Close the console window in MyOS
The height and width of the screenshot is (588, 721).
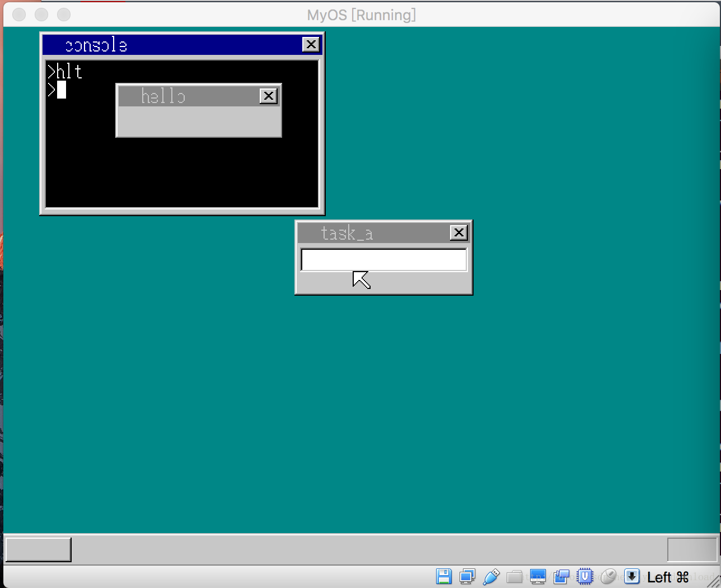311,44
